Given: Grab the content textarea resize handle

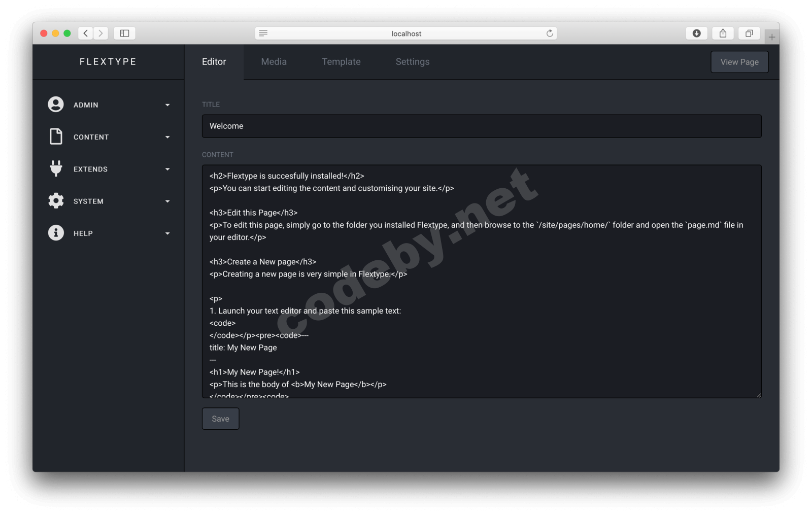Looking at the screenshot, I should tap(758, 395).
